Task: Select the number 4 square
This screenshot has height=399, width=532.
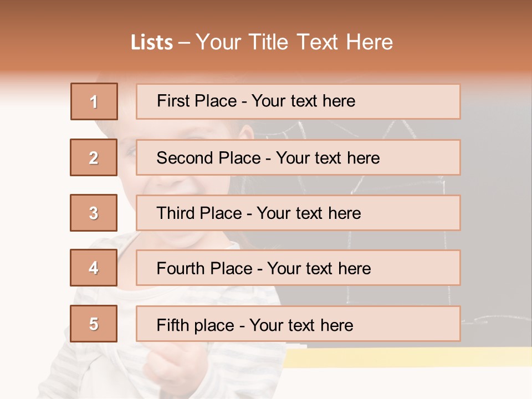Action: [x=94, y=268]
